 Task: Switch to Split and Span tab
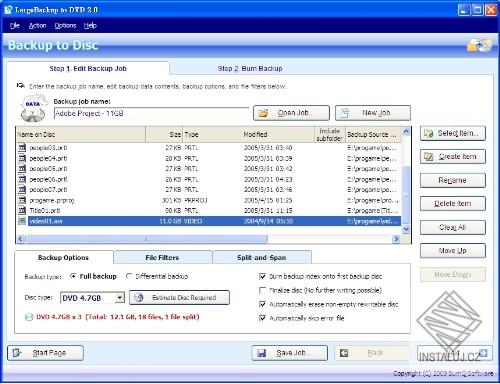[262, 258]
